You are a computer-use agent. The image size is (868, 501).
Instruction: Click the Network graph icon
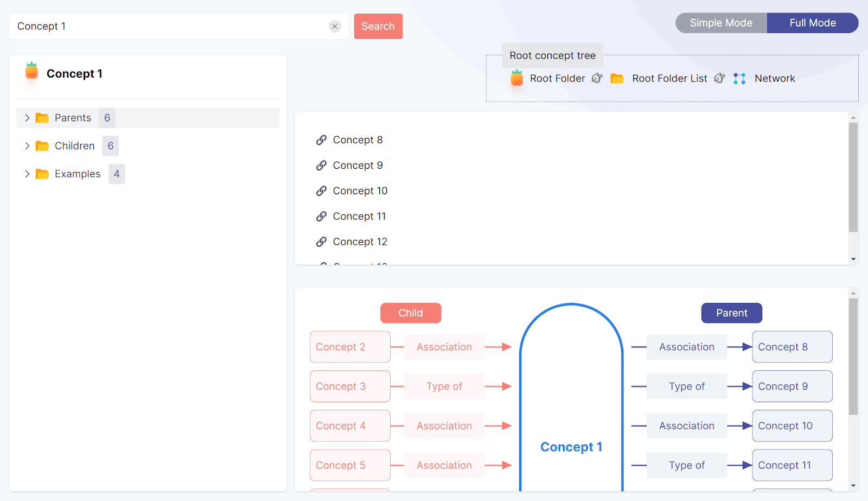(x=739, y=78)
